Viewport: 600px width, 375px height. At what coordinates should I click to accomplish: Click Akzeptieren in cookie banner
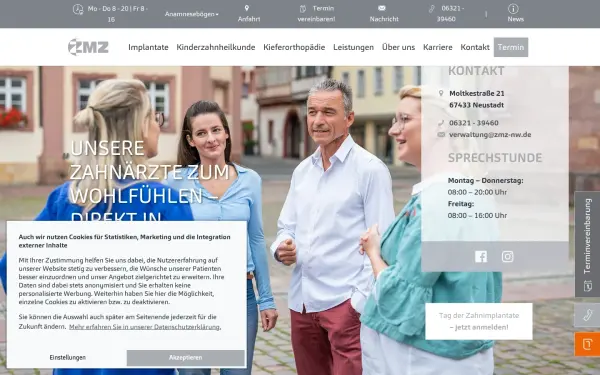tap(186, 358)
